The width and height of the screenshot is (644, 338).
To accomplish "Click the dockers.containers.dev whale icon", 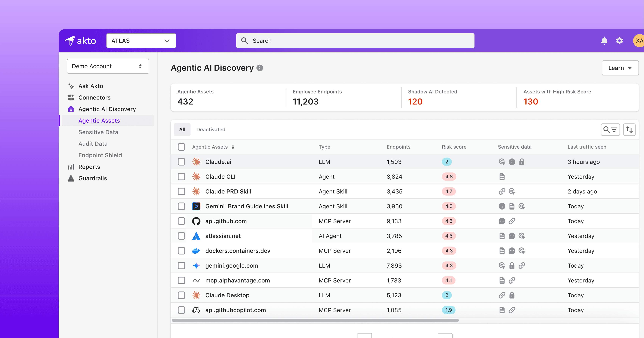I will [x=196, y=251].
